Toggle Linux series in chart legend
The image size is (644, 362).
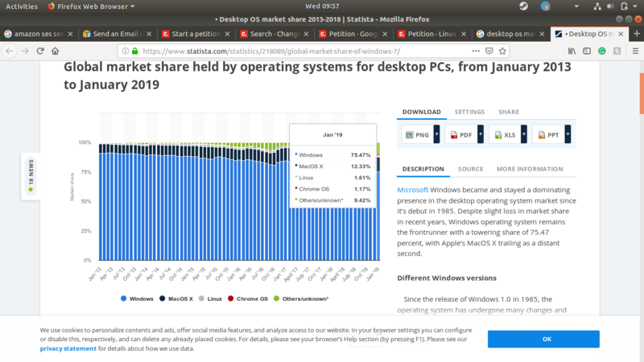point(210,298)
